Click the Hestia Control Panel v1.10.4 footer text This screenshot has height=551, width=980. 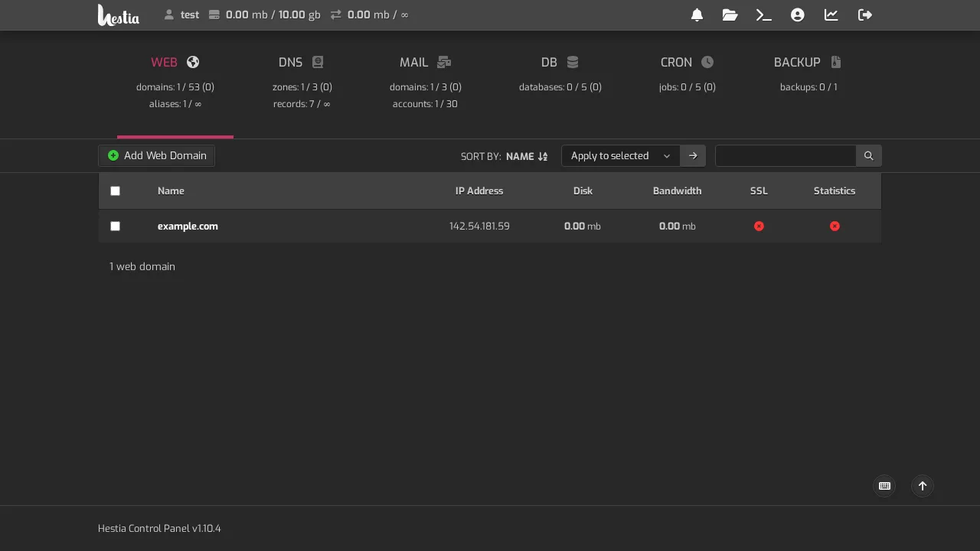click(159, 529)
